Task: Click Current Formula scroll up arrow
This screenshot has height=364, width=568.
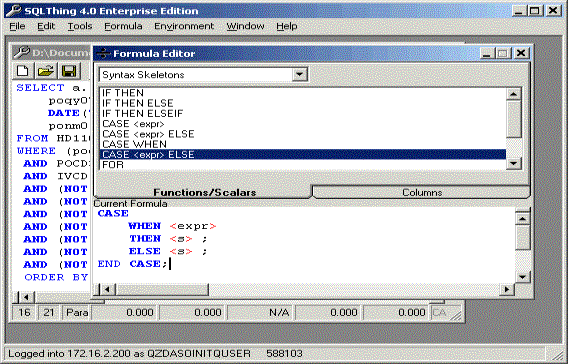Action: [x=522, y=219]
